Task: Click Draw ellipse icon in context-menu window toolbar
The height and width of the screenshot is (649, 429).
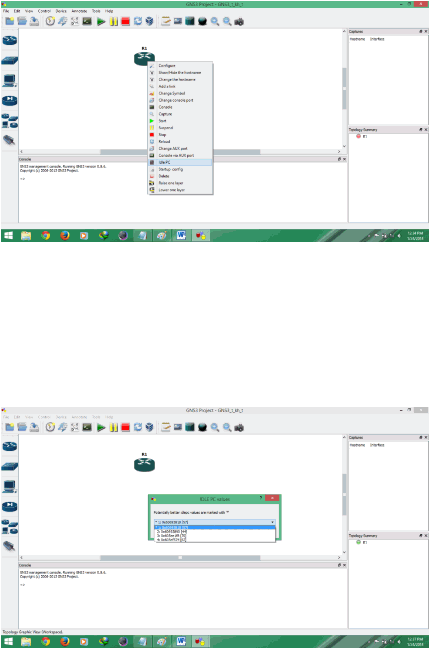Action: tap(202, 21)
